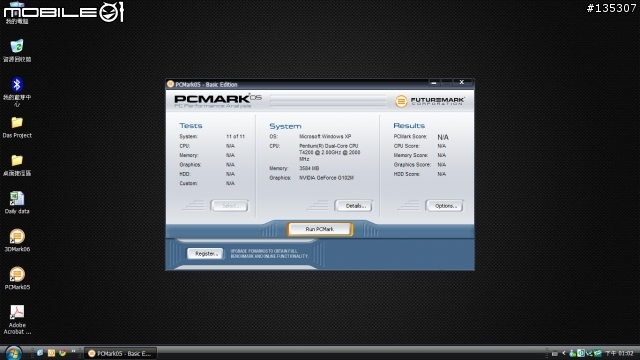This screenshot has width=640, height=360.
Task: Click the 'NVIDIA GeForce G102M' graphics value
Action: [x=326, y=178]
